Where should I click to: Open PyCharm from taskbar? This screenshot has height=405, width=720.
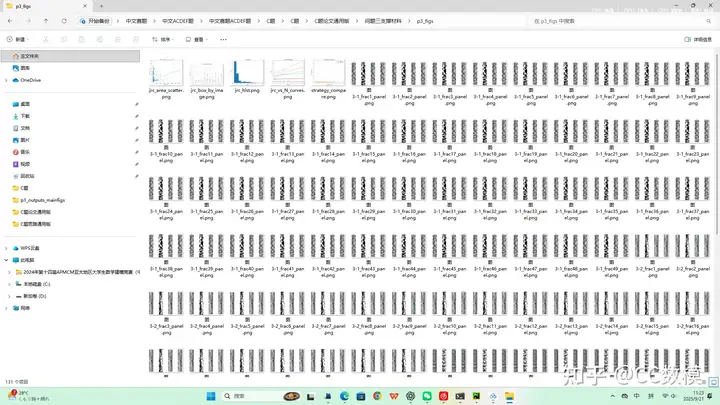(x=477, y=396)
